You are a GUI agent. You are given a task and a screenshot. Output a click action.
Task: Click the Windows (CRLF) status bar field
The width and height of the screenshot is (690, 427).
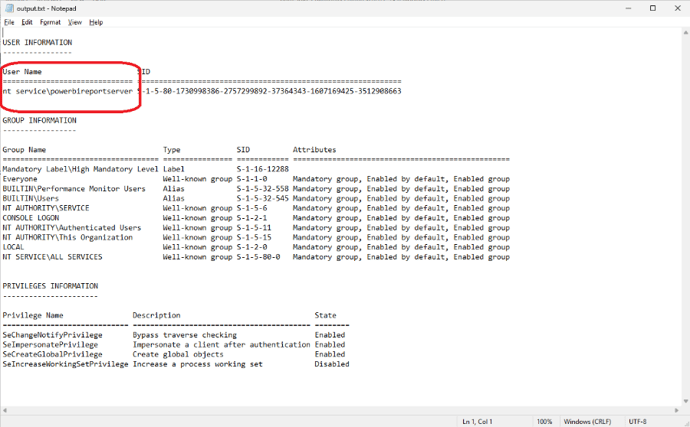click(589, 421)
